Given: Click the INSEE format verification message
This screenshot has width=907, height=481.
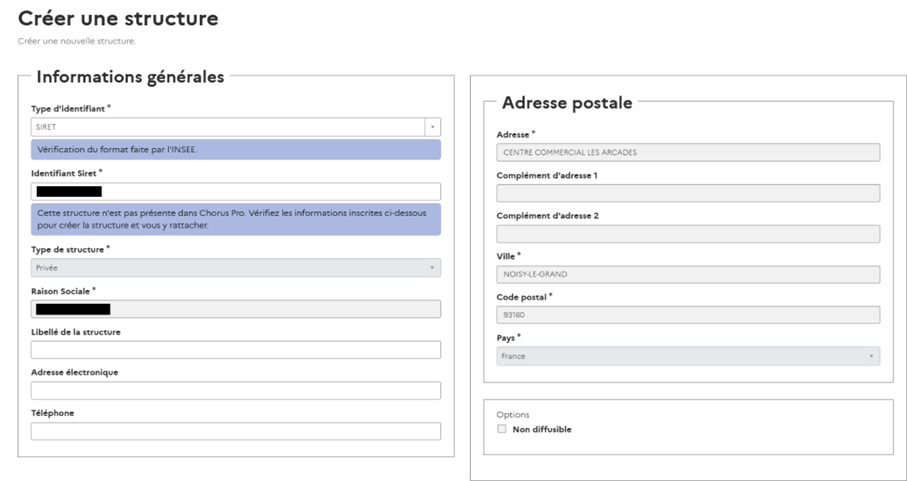Looking at the screenshot, I should (x=235, y=149).
